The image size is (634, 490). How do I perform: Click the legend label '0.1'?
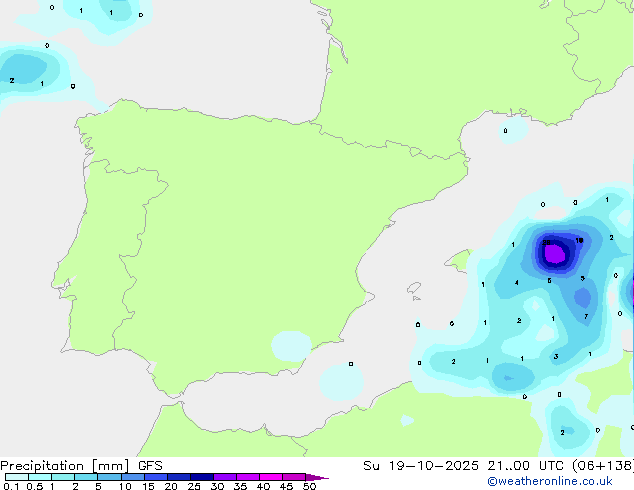tap(11, 486)
